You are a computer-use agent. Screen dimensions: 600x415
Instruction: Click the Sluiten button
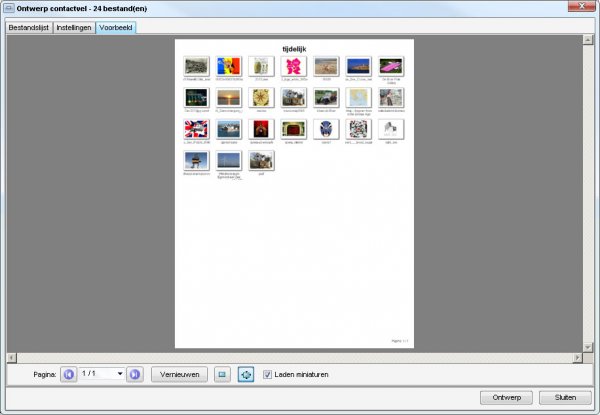(564, 397)
